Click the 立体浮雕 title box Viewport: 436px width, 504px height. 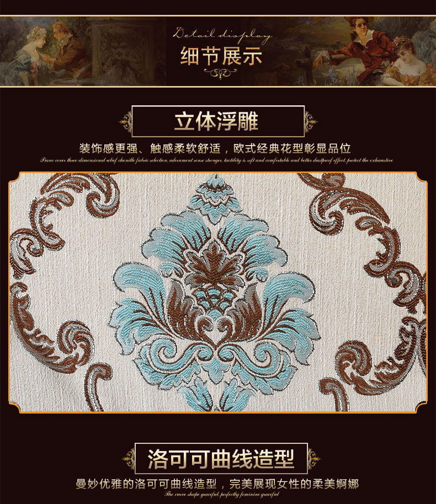(218, 121)
